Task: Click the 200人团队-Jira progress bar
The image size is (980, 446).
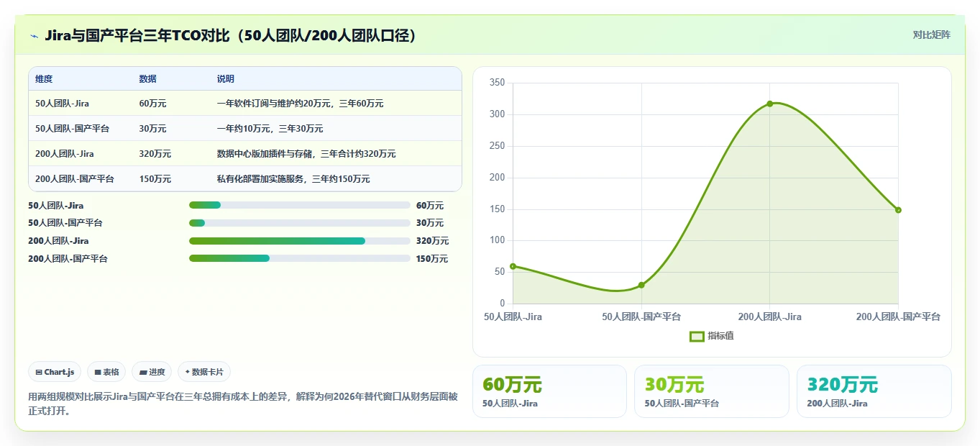Action: point(299,241)
